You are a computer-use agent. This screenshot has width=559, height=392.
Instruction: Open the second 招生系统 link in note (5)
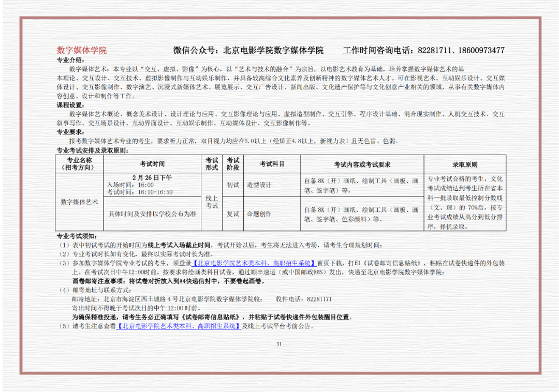[179, 326]
